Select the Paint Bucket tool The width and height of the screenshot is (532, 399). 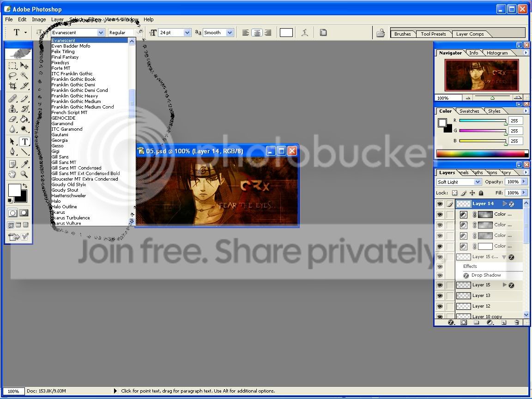24,119
